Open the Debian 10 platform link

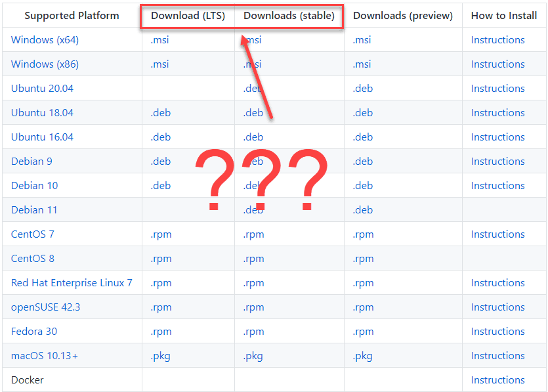coord(35,186)
